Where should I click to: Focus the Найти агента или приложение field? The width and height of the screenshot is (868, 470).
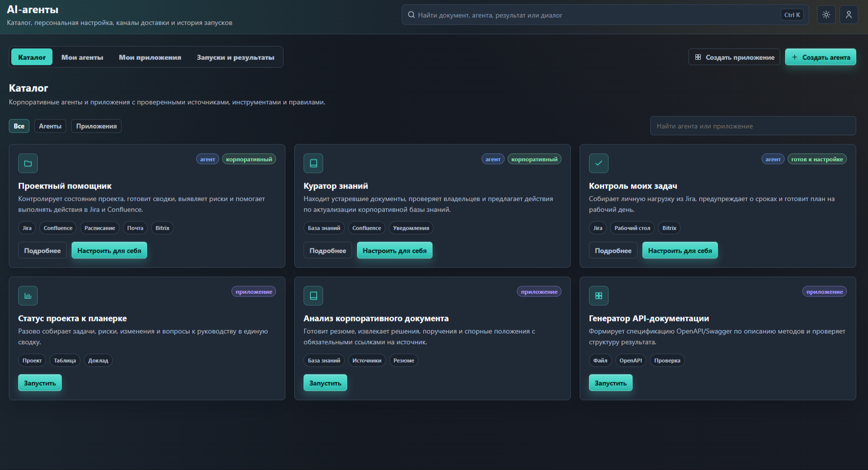pyautogui.click(x=753, y=126)
